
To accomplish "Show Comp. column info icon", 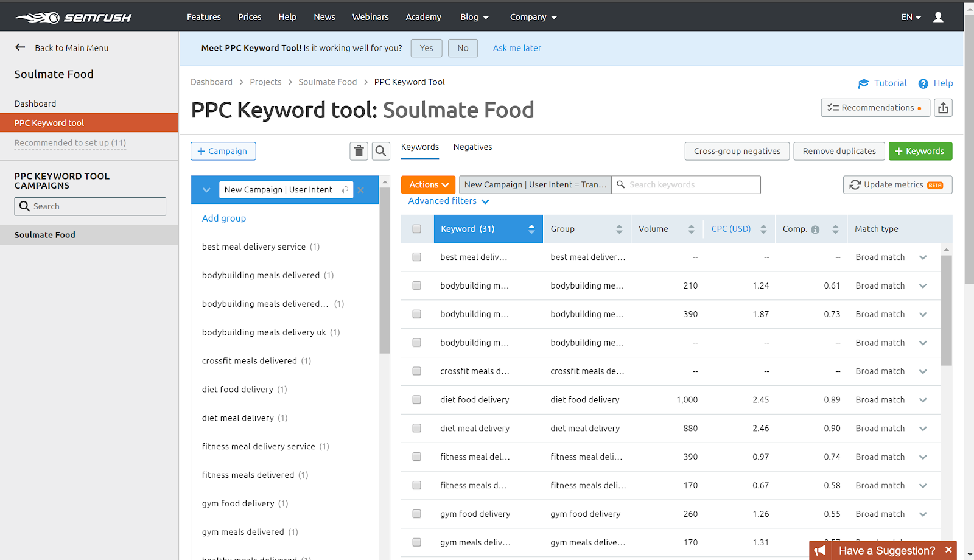I will coord(815,229).
